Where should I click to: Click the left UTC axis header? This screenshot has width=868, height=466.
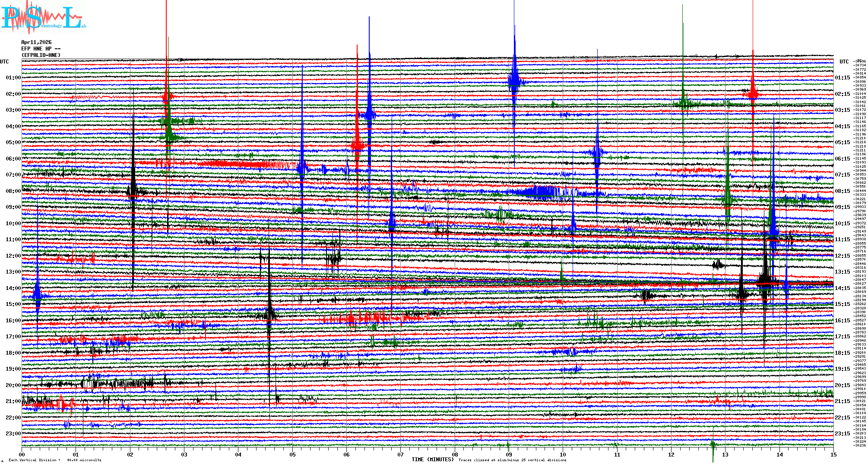(x=4, y=62)
